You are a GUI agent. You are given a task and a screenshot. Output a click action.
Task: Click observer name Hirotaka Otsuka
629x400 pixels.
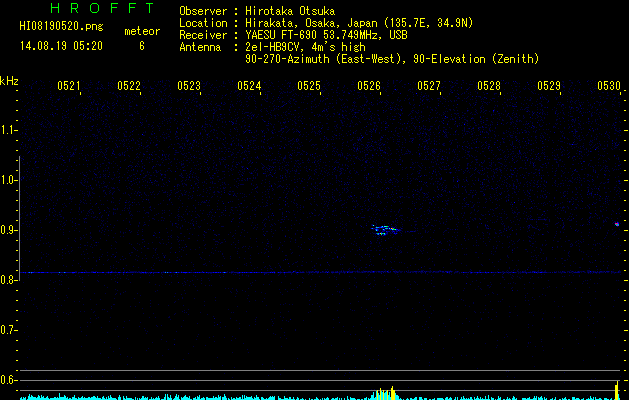pos(290,11)
